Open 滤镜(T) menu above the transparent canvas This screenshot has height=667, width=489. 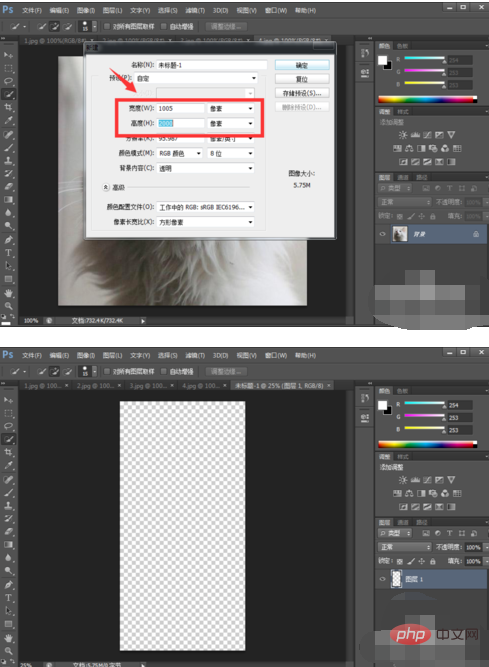(195, 355)
